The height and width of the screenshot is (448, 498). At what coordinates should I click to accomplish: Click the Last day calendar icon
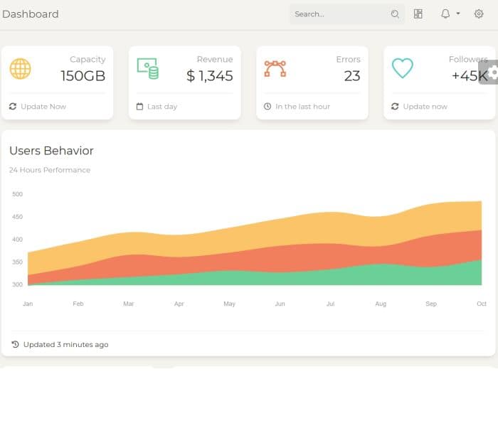click(x=140, y=107)
